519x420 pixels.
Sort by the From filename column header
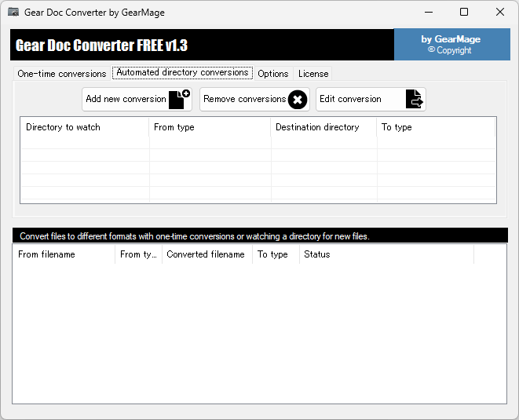[x=64, y=254]
